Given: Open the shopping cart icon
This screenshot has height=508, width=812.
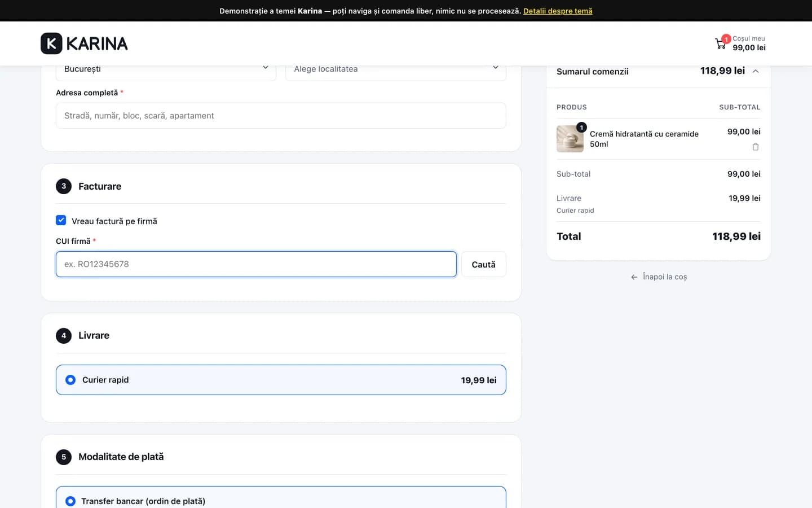Looking at the screenshot, I should click(721, 43).
